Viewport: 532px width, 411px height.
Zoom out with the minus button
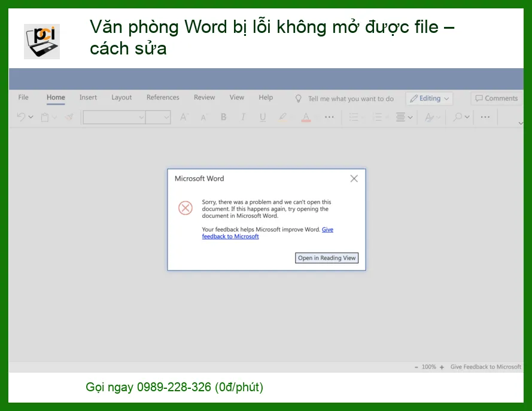click(x=417, y=367)
